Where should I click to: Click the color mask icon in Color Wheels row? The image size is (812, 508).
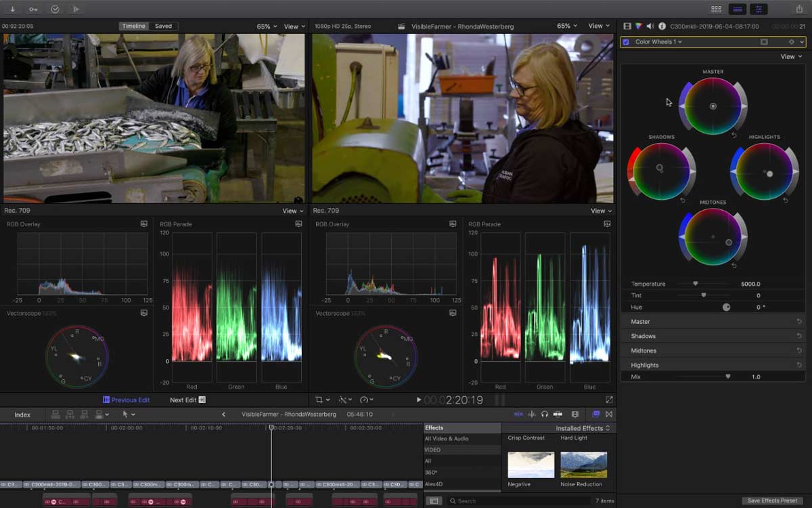click(764, 42)
